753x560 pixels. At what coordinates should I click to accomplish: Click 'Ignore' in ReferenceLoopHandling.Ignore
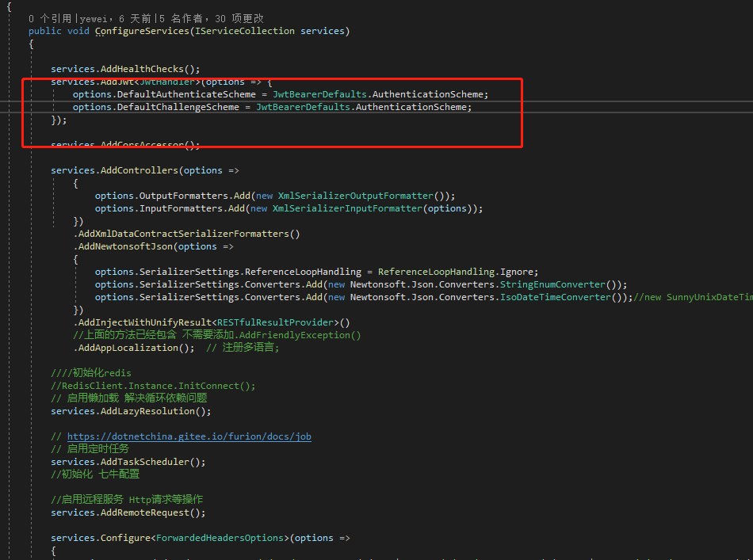coord(516,272)
